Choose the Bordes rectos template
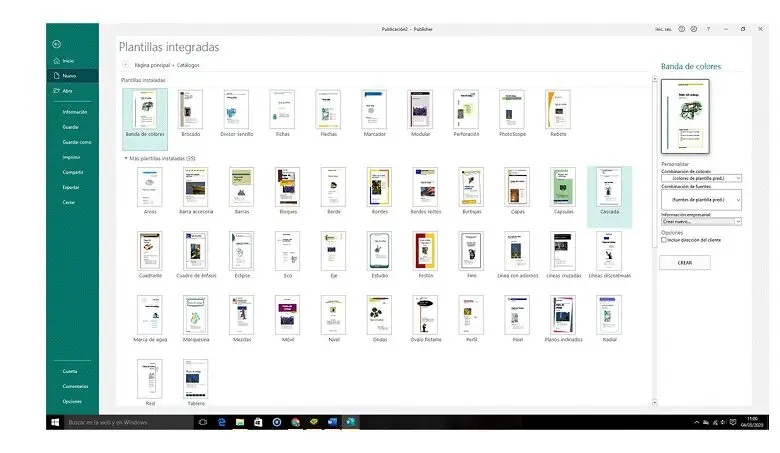780x453 pixels. point(425,191)
